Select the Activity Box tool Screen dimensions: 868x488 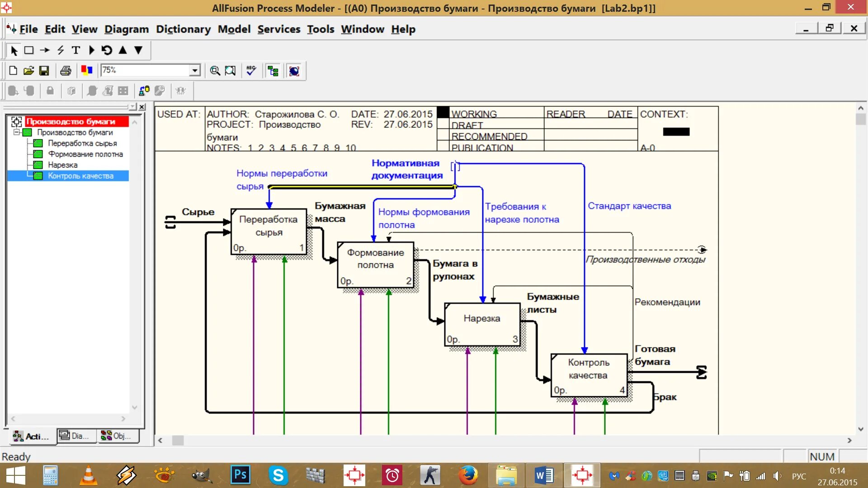coord(29,50)
